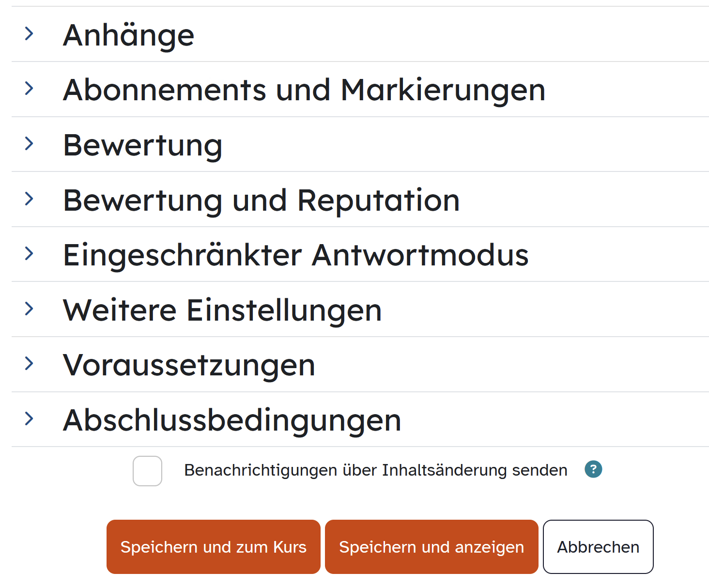The image size is (709, 588).
Task: Toggle the Voraussetzungen chevron
Action: [29, 364]
